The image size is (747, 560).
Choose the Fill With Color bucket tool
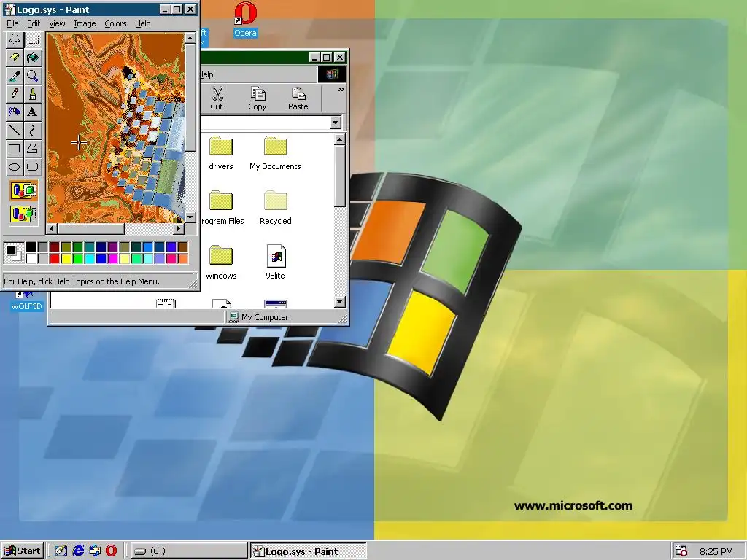tap(32, 58)
